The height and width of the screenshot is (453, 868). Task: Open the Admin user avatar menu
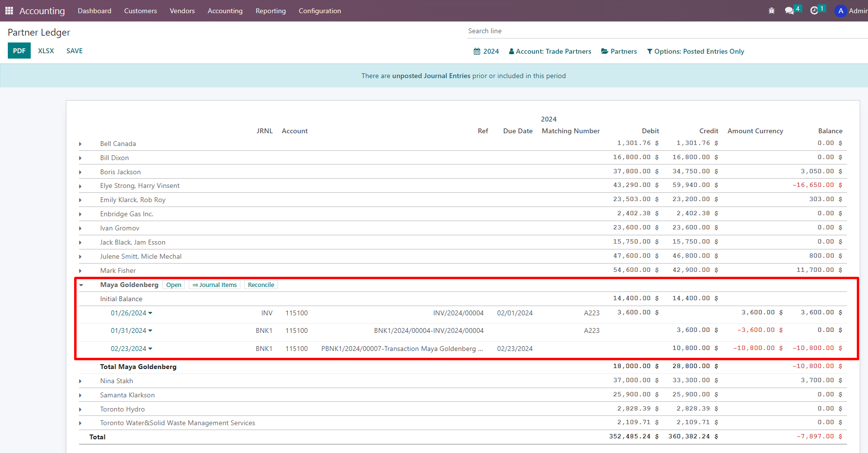(851, 11)
